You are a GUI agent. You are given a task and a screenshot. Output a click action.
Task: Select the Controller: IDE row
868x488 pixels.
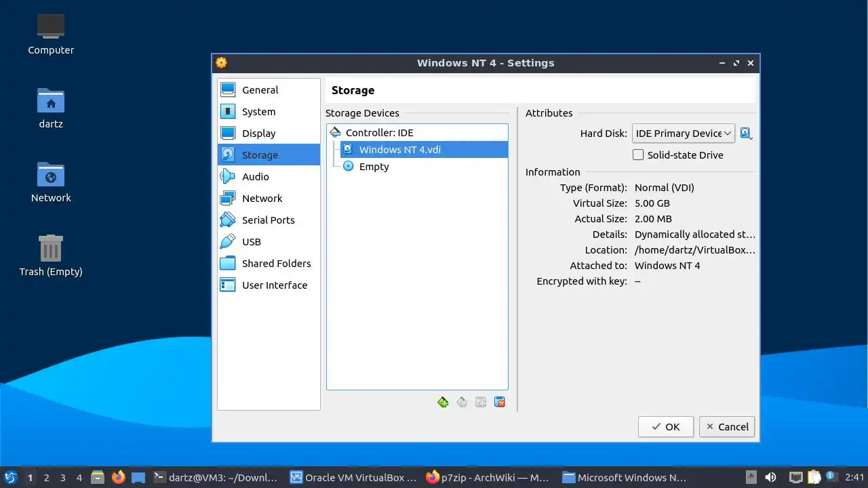click(x=417, y=133)
